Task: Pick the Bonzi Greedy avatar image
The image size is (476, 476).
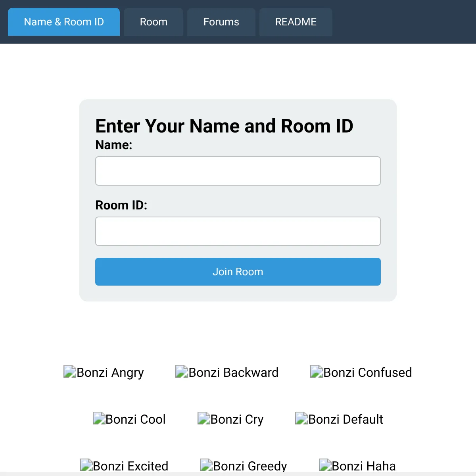Action: click(x=244, y=466)
